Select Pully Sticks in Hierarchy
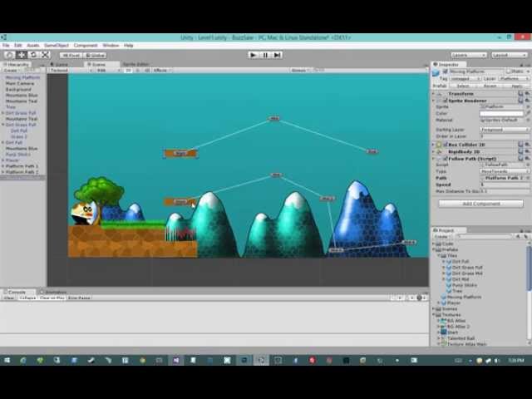Viewport: 532px width, 399px height. pyautogui.click(x=18, y=155)
